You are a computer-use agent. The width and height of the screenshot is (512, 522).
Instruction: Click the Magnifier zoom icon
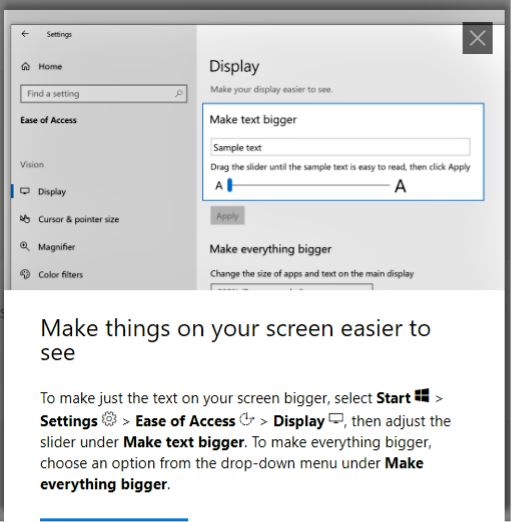(25, 246)
